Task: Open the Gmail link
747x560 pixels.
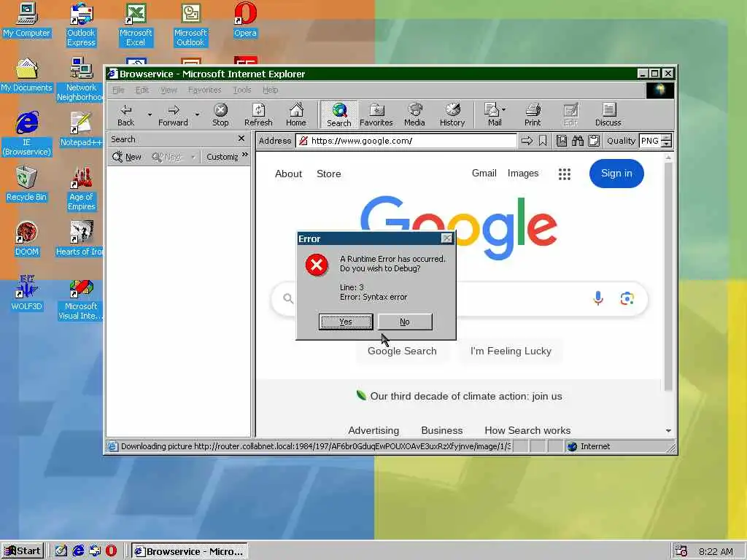Action: 484,174
